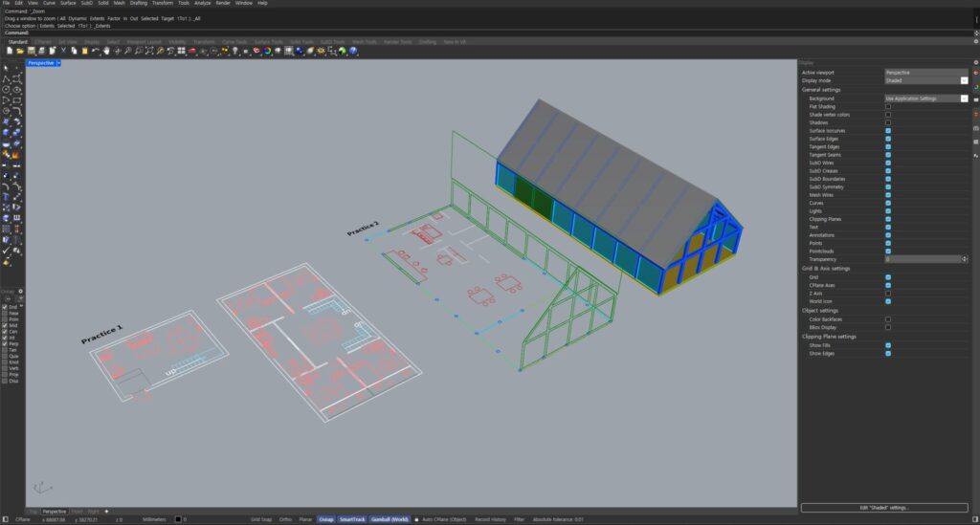
Task: Turn on the Shadows checkbox
Action: (x=888, y=122)
